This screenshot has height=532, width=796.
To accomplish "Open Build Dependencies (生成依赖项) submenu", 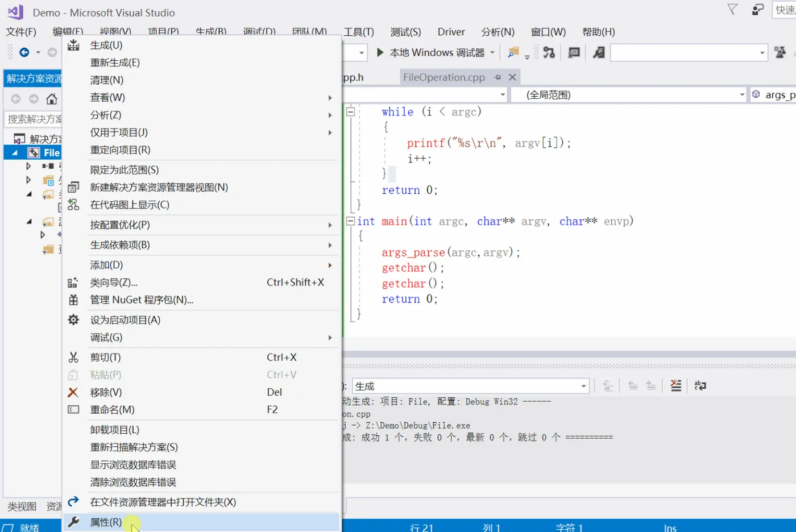I will click(202, 245).
